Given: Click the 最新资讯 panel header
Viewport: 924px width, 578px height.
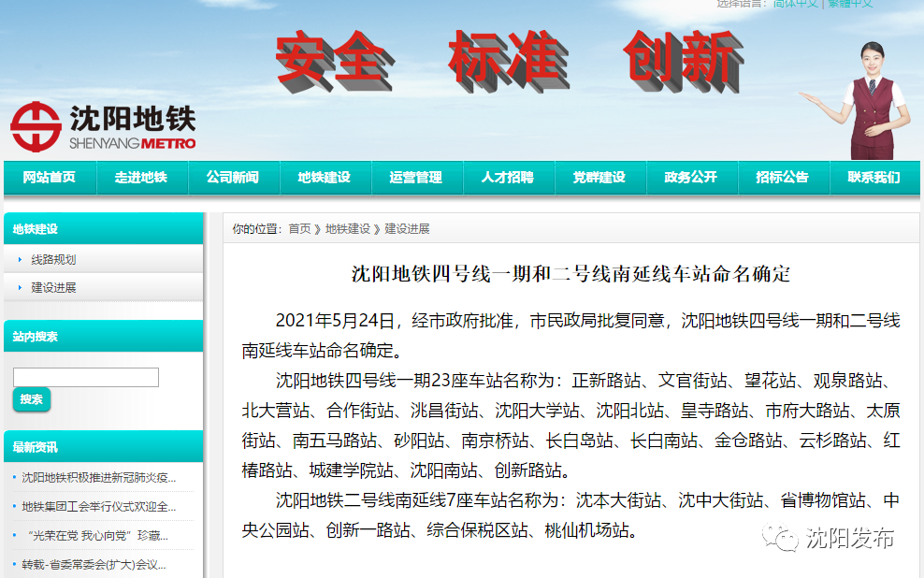Looking at the screenshot, I should pos(104,447).
